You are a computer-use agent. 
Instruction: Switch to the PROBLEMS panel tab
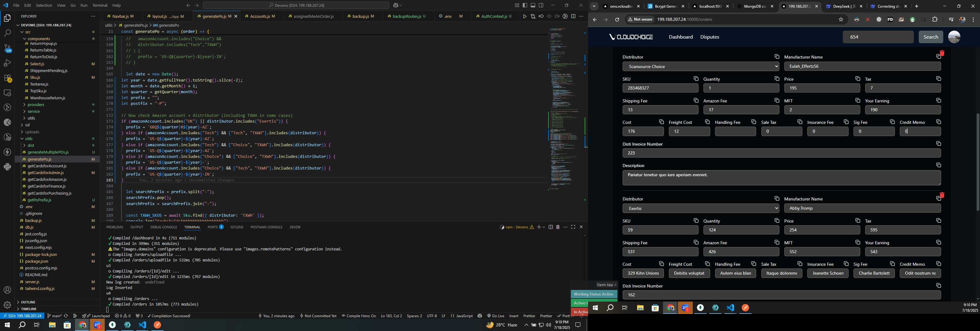(x=115, y=227)
